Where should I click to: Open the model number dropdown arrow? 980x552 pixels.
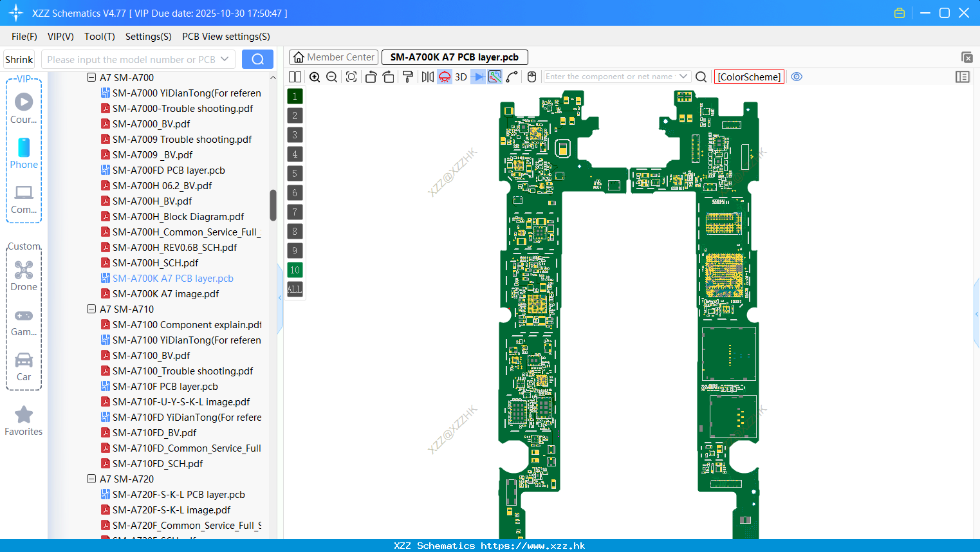[225, 59]
